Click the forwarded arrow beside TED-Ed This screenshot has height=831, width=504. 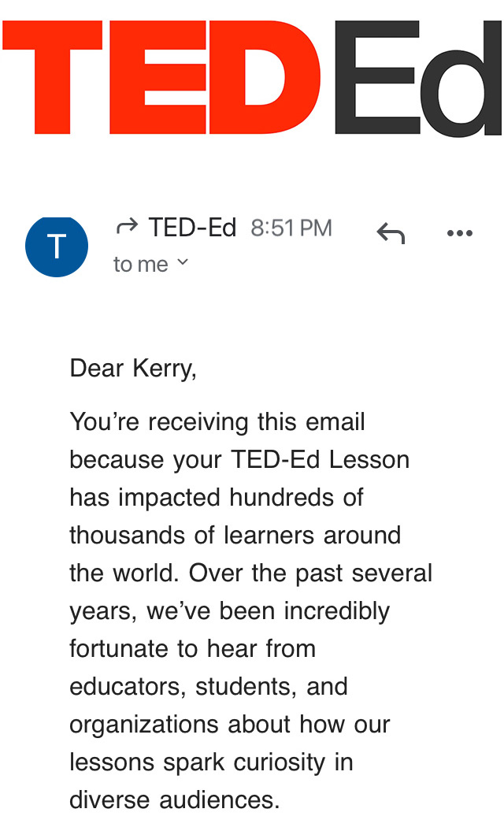click(126, 228)
